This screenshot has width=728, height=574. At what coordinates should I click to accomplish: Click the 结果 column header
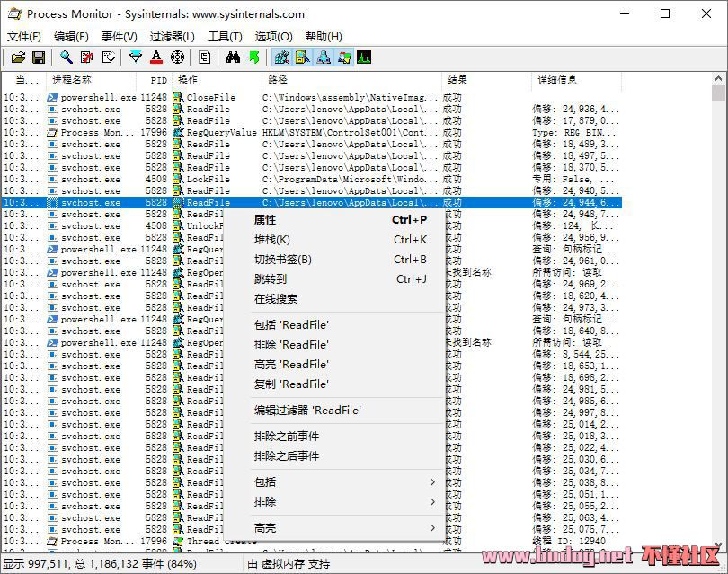coord(486,80)
